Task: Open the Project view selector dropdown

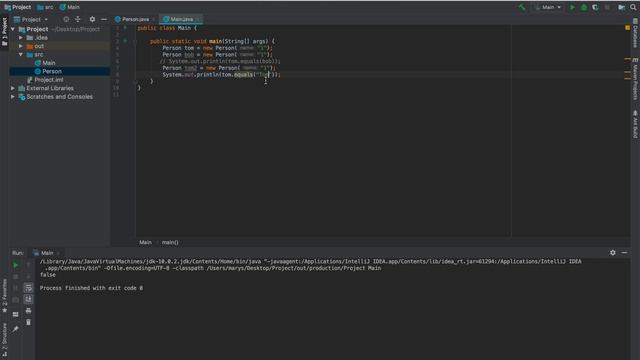Action: (x=31, y=19)
